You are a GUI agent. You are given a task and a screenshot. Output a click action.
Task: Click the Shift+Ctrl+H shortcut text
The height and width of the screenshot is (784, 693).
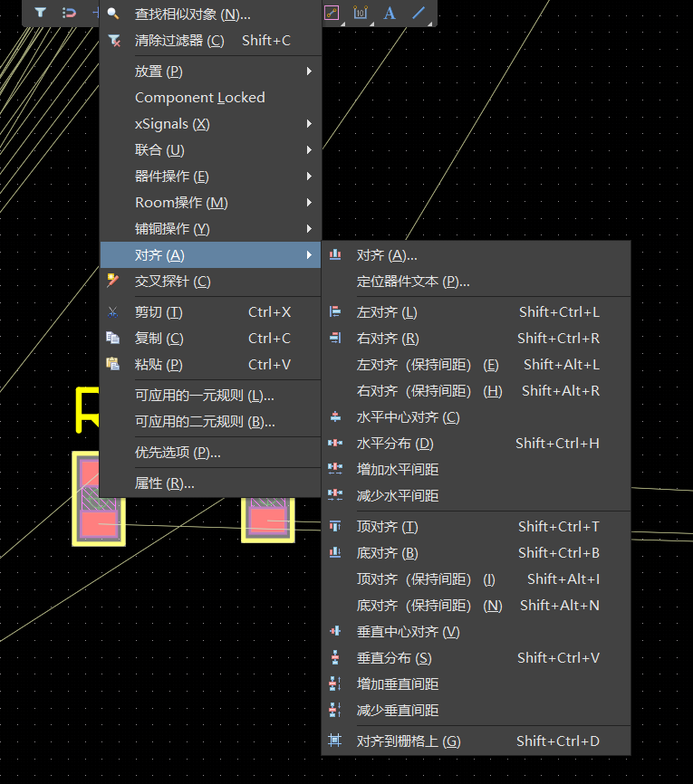[x=557, y=443]
